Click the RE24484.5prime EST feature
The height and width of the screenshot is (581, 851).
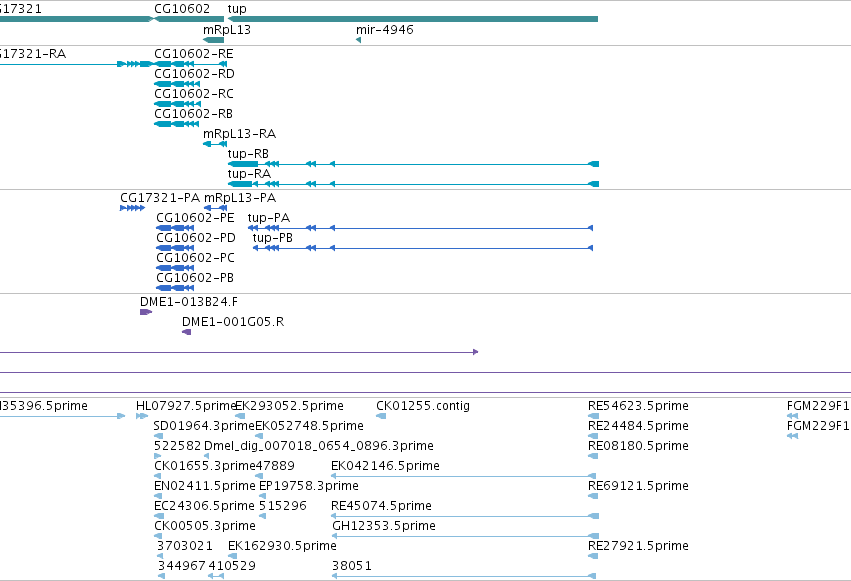[593, 436]
